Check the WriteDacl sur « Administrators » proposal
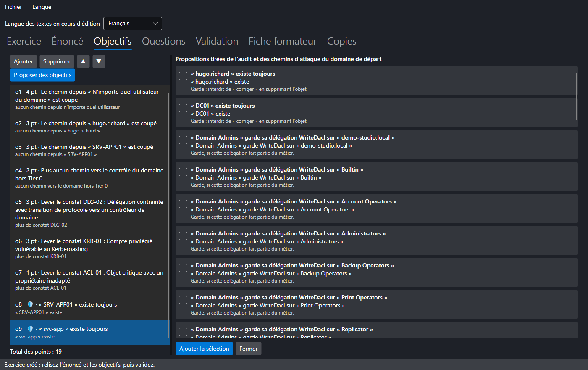588x370 pixels. [183, 236]
